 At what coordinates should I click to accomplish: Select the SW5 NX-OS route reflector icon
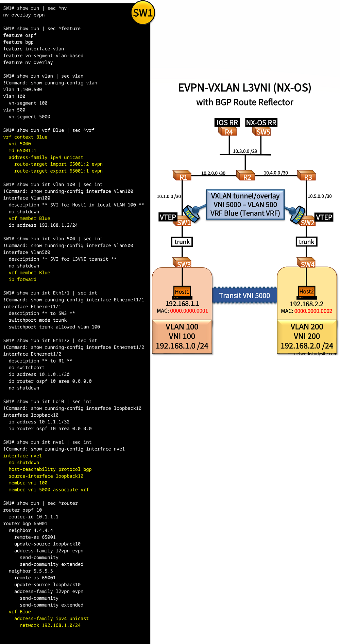(x=262, y=132)
